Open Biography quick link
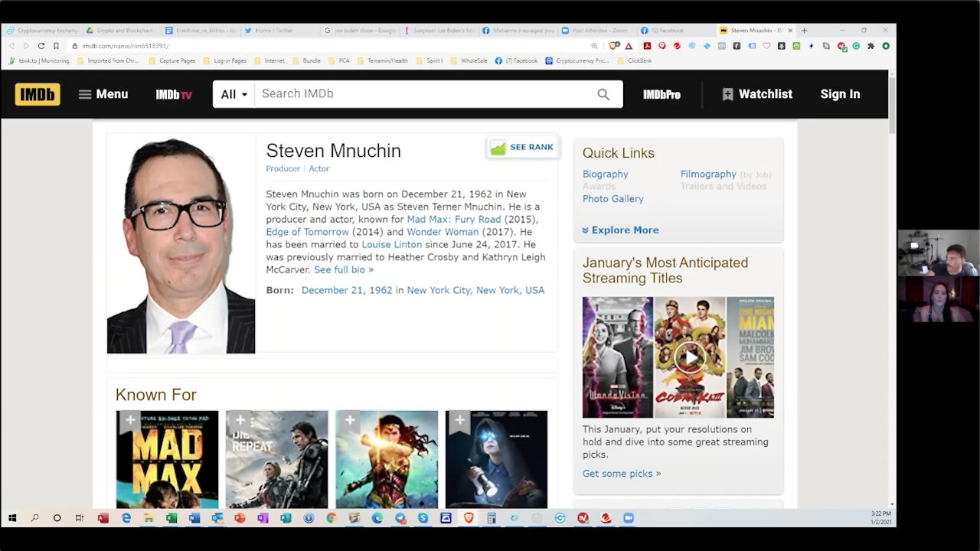This screenshot has width=980, height=551. pos(605,174)
